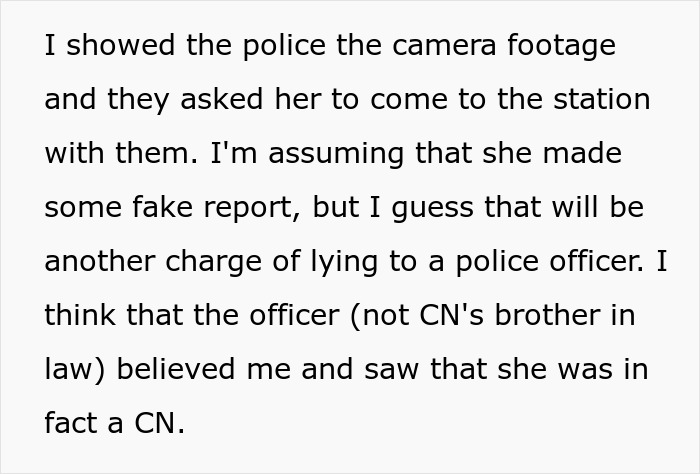Click the word "footage"
The image size is (700, 474).
[x=561, y=48]
